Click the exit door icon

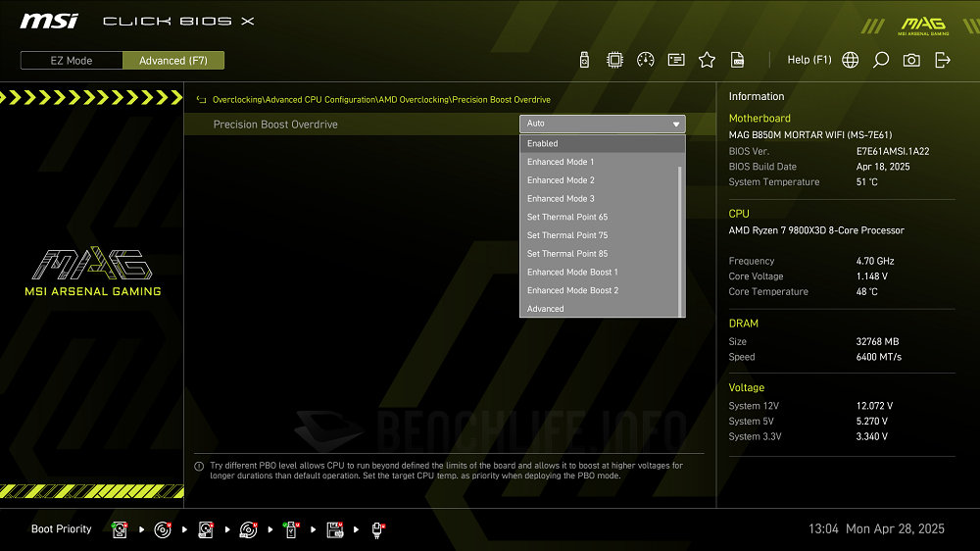click(943, 60)
